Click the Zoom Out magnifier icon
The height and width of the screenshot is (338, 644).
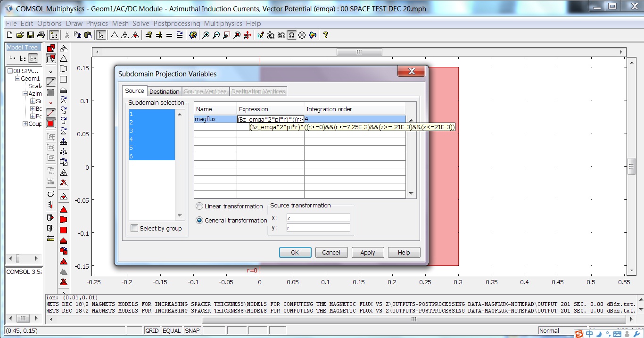(x=216, y=35)
